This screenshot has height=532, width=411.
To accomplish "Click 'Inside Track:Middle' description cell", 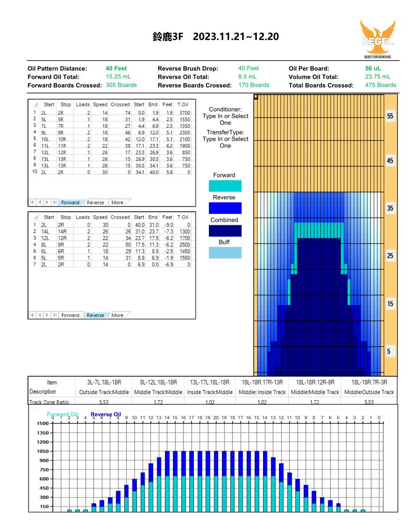I will pyautogui.click(x=210, y=392).
